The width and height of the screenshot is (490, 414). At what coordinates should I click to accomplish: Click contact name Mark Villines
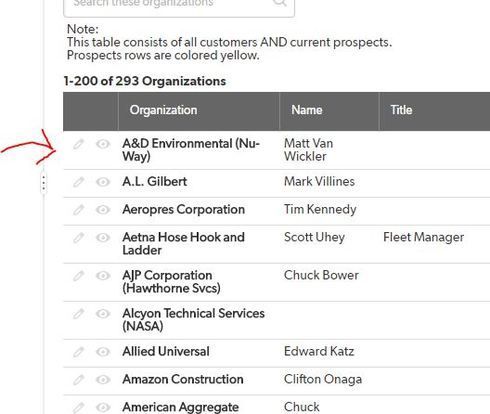coord(319,182)
